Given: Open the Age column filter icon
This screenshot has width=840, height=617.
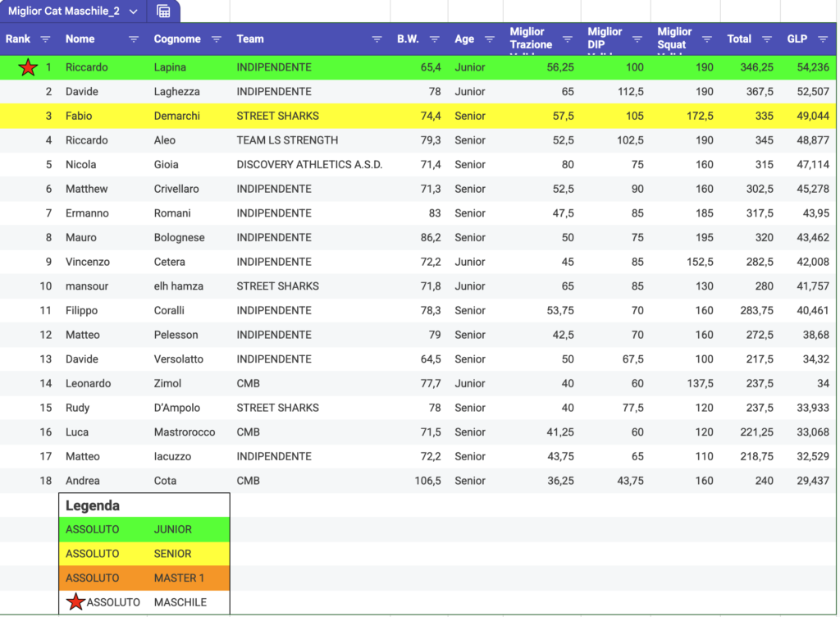Looking at the screenshot, I should click(x=490, y=39).
